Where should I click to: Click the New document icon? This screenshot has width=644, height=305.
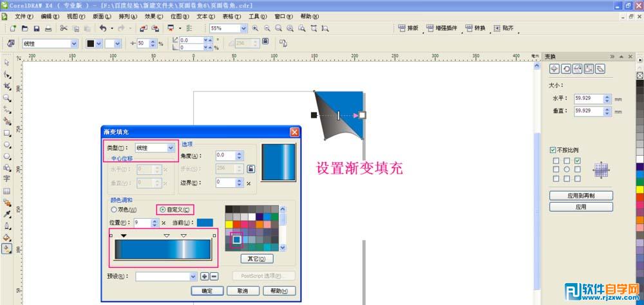click(x=14, y=28)
